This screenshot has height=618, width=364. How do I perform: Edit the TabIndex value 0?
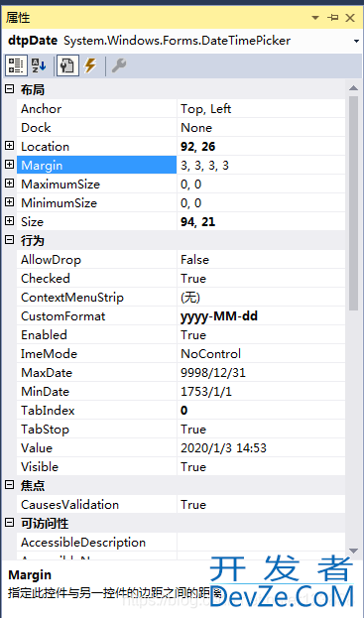[x=184, y=411]
